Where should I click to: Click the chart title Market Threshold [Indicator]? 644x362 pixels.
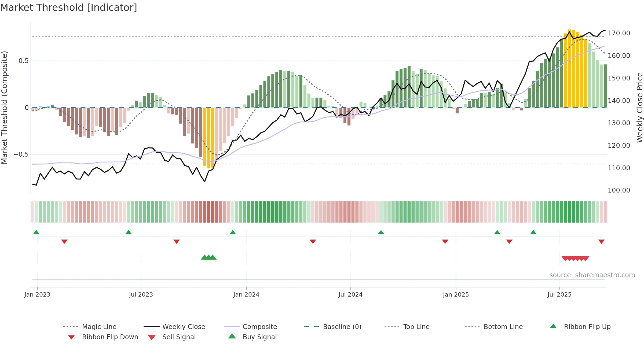coord(69,8)
